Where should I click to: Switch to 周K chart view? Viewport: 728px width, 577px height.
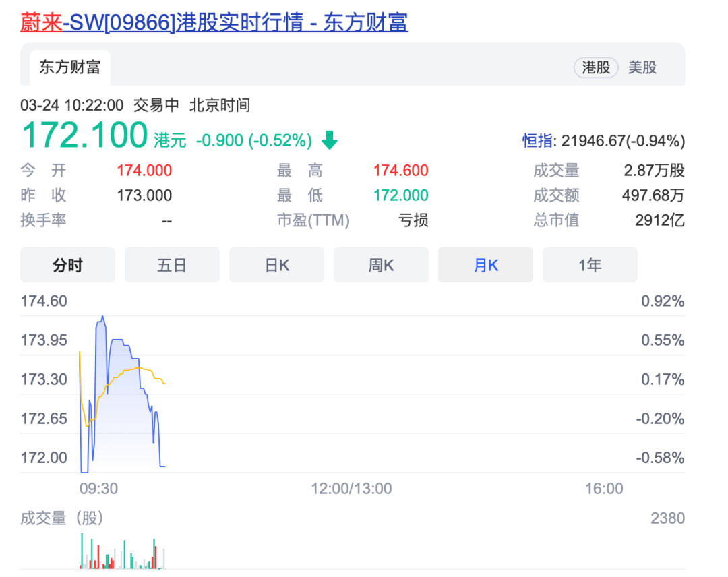pyautogui.click(x=381, y=265)
